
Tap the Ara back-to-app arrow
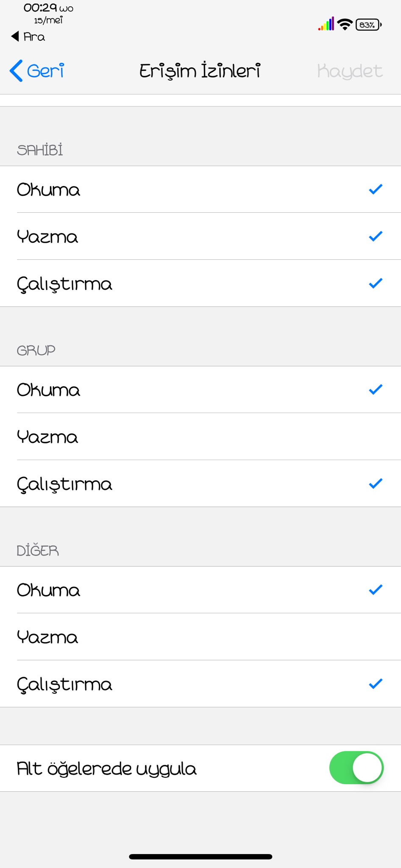(15, 36)
